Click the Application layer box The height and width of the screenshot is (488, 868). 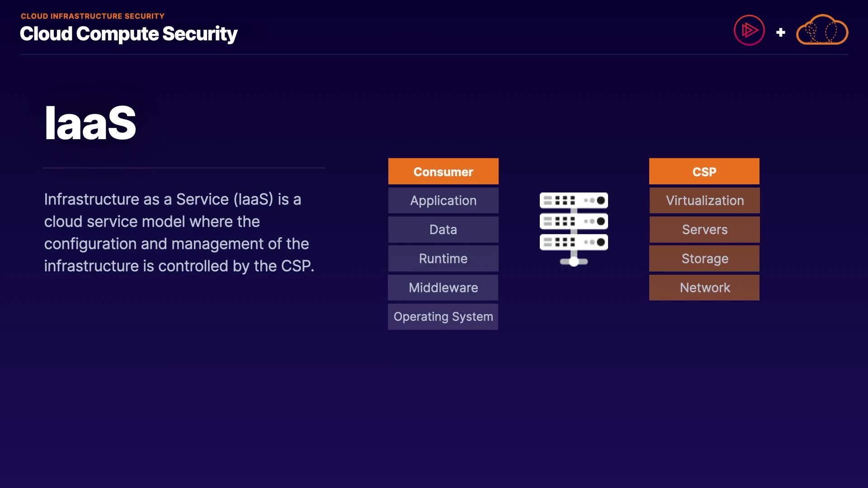(x=443, y=201)
